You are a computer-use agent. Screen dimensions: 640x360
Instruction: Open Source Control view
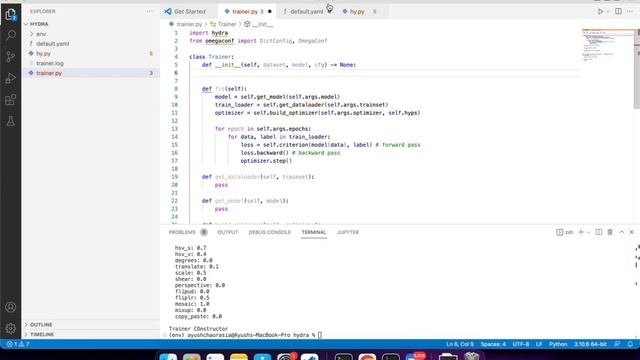click(11, 57)
